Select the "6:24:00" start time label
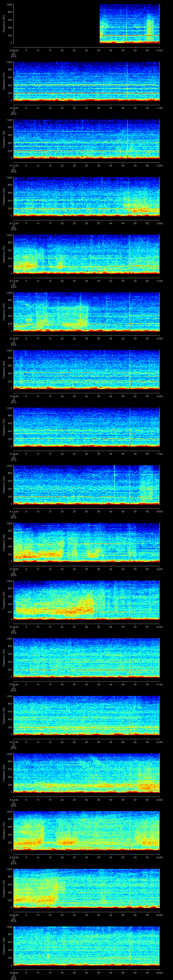Viewport: 173px width, 980px height. pyautogui.click(x=14, y=915)
